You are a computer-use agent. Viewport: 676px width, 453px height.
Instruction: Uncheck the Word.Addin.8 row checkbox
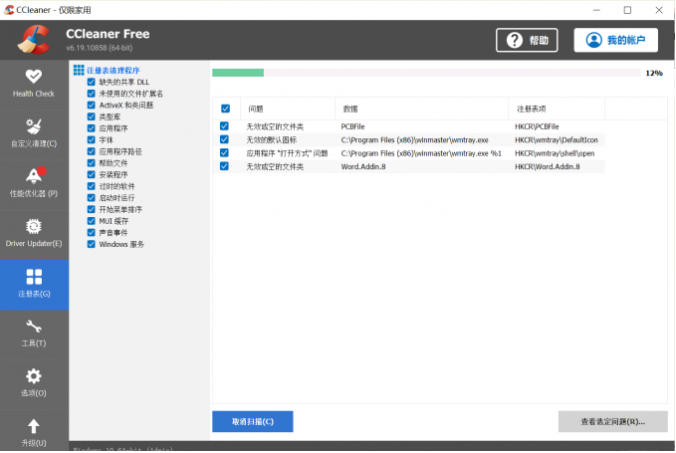click(x=224, y=166)
